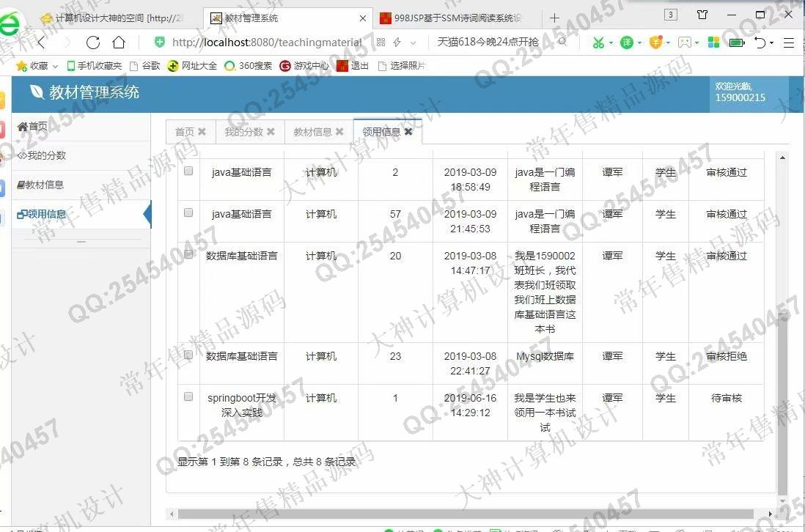Close the 首页 content tab
This screenshot has height=532, width=805.
[x=202, y=132]
